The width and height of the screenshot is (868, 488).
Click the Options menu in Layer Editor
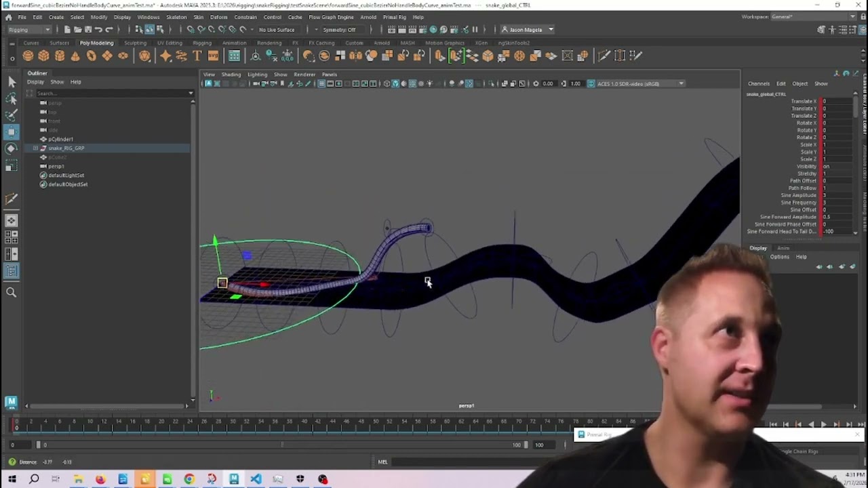coord(779,257)
